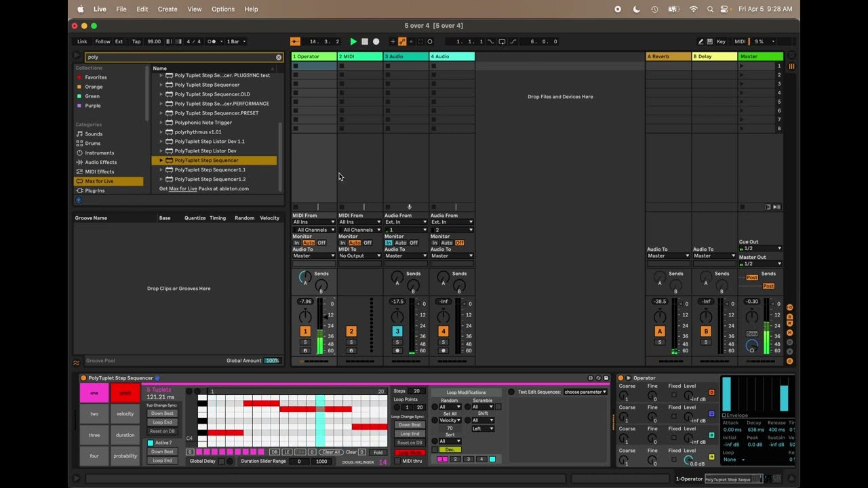The image size is (868, 488).
Task: Open the File menu
Action: point(121,9)
